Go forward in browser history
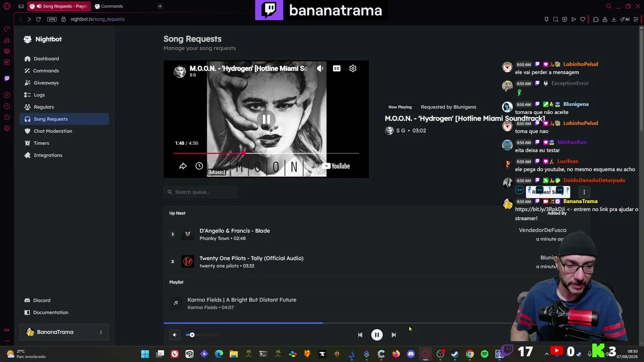The width and height of the screenshot is (644, 362). click(29, 19)
